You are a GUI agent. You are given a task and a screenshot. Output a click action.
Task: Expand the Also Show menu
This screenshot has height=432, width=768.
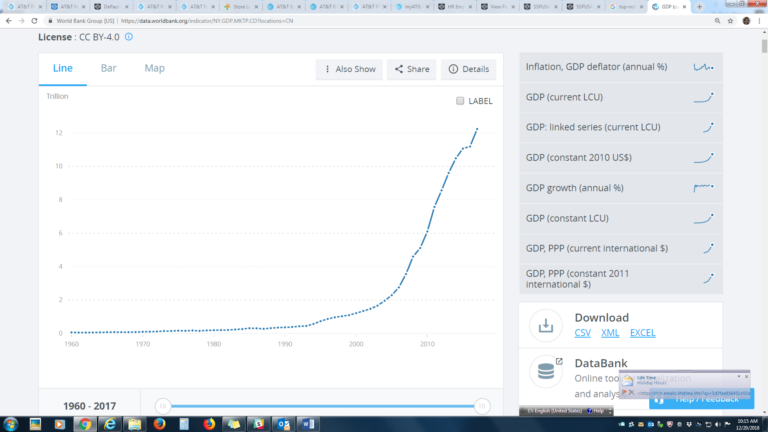[348, 69]
